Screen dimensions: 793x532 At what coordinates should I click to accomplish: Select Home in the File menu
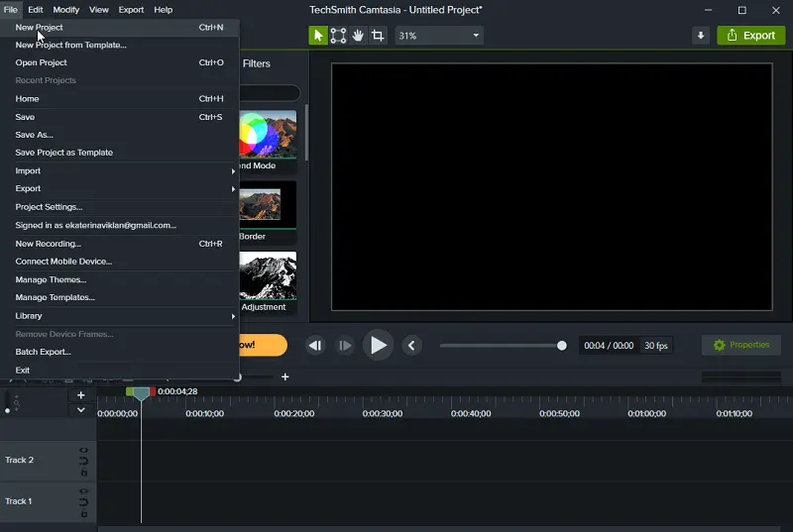[119, 99]
